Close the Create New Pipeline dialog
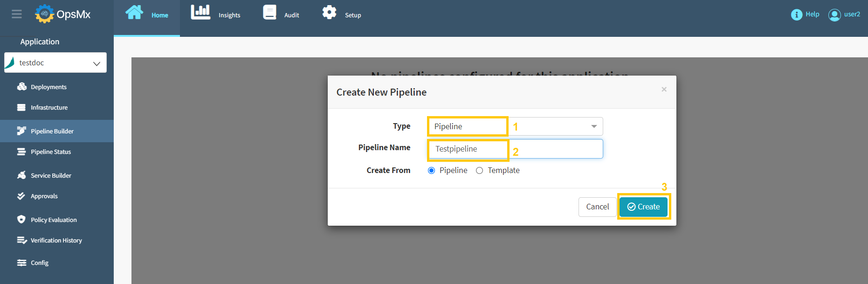This screenshot has width=868, height=284. 664,90
